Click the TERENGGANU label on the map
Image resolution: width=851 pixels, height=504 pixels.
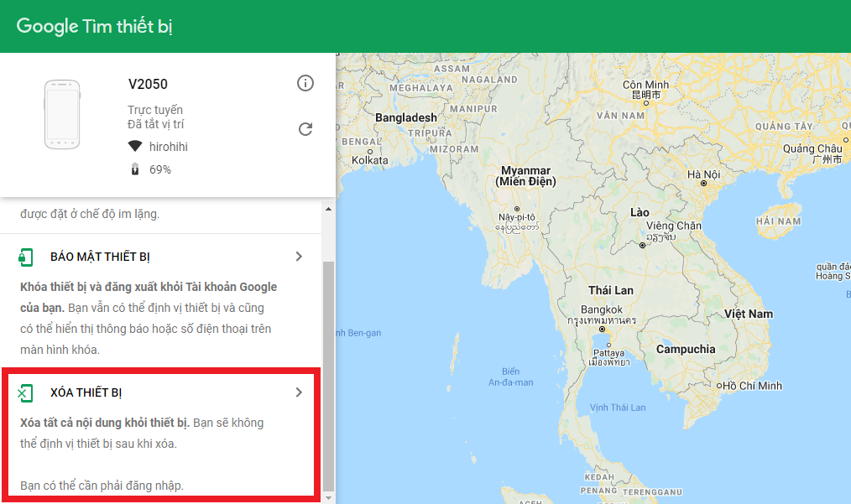(x=652, y=492)
